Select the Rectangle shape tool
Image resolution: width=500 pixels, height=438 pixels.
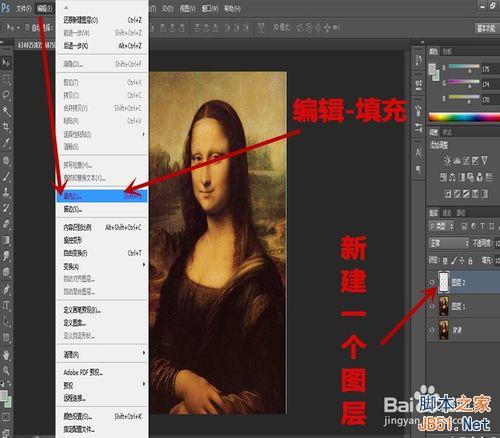[6, 337]
